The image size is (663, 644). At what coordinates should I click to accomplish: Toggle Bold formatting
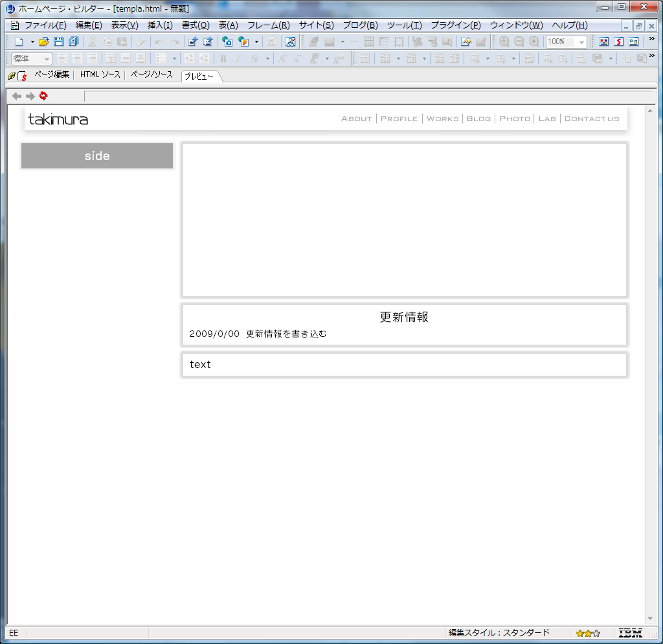click(223, 58)
